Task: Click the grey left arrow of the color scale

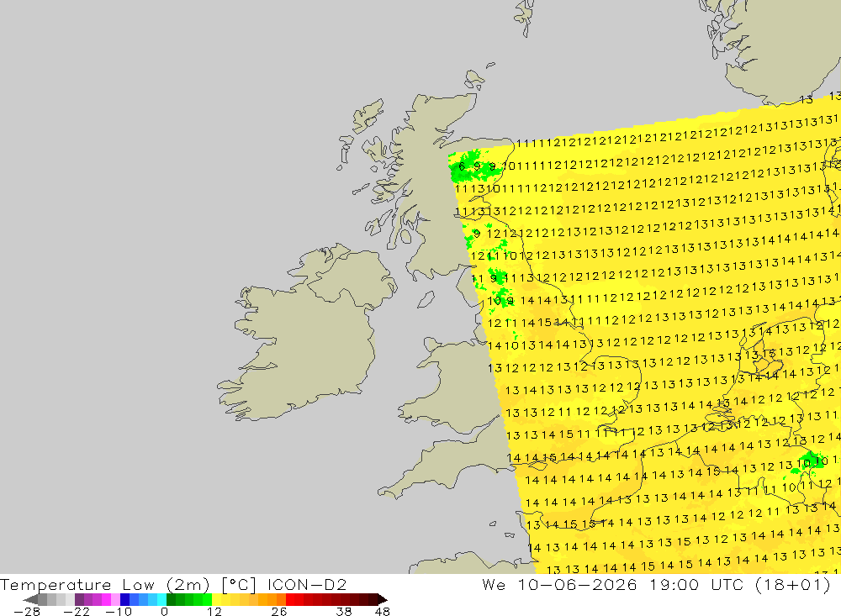Action: (30, 600)
